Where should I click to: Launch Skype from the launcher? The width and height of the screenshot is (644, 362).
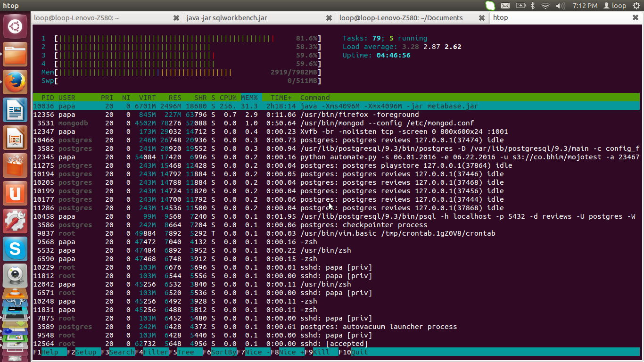coord(15,248)
